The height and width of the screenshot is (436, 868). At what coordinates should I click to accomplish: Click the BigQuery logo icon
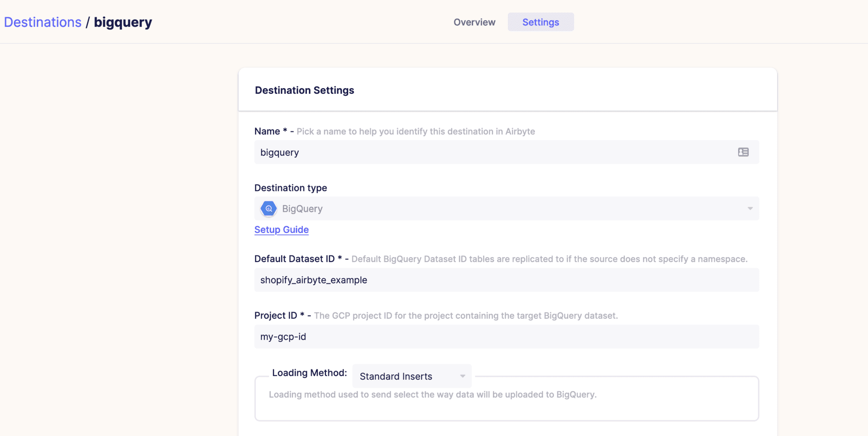click(269, 209)
